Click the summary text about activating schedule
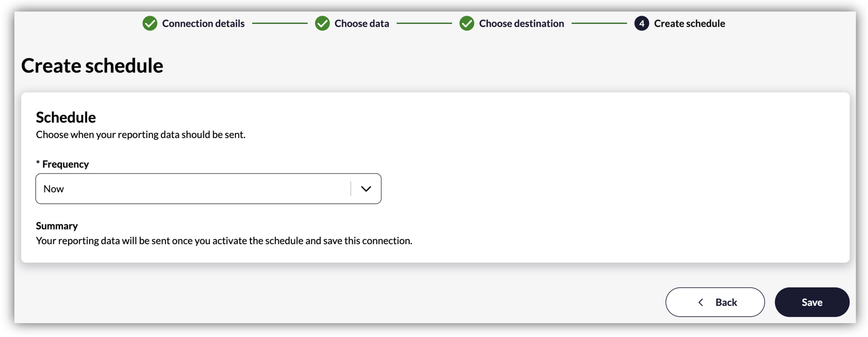 [224, 241]
